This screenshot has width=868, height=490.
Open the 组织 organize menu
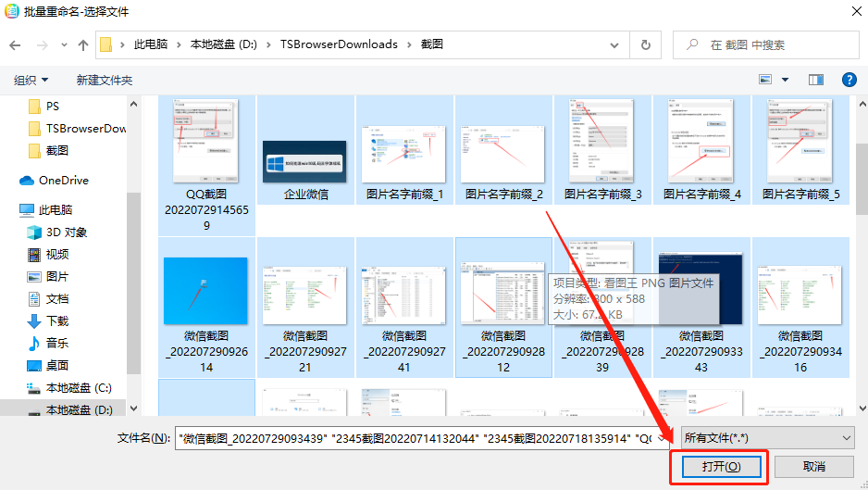pos(31,81)
